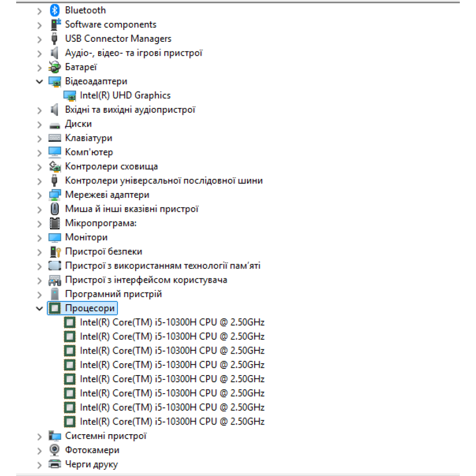Click the Bluetooth icon in device tree
The image size is (476, 476).
point(55,10)
